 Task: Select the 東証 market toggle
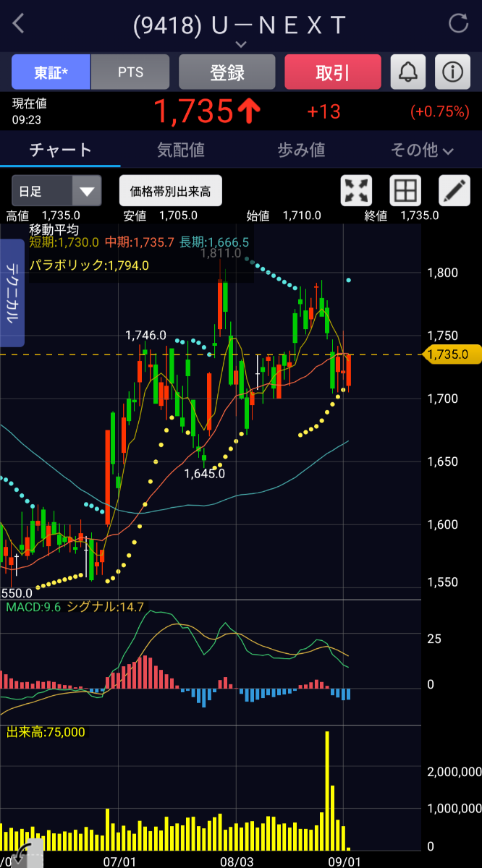tap(51, 72)
